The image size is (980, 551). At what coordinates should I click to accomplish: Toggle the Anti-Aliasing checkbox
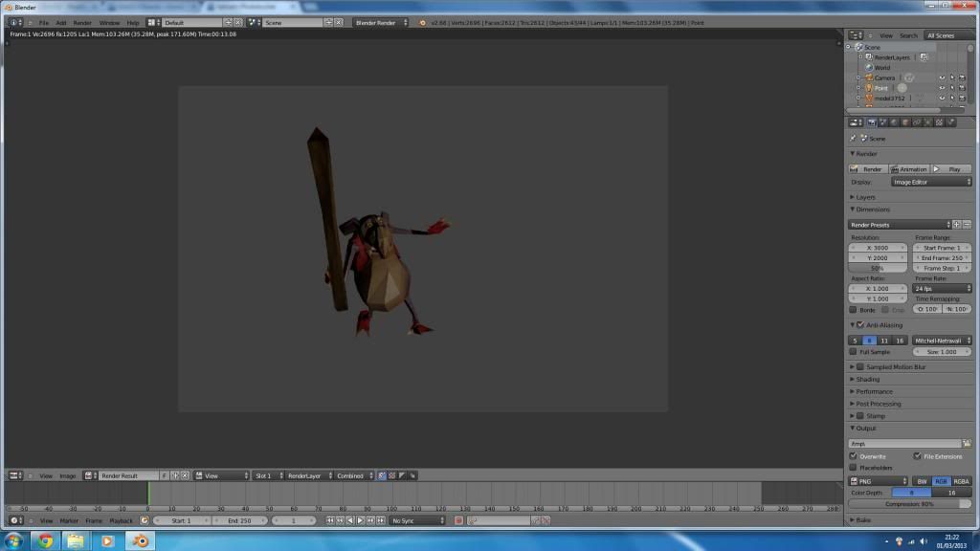[860, 325]
